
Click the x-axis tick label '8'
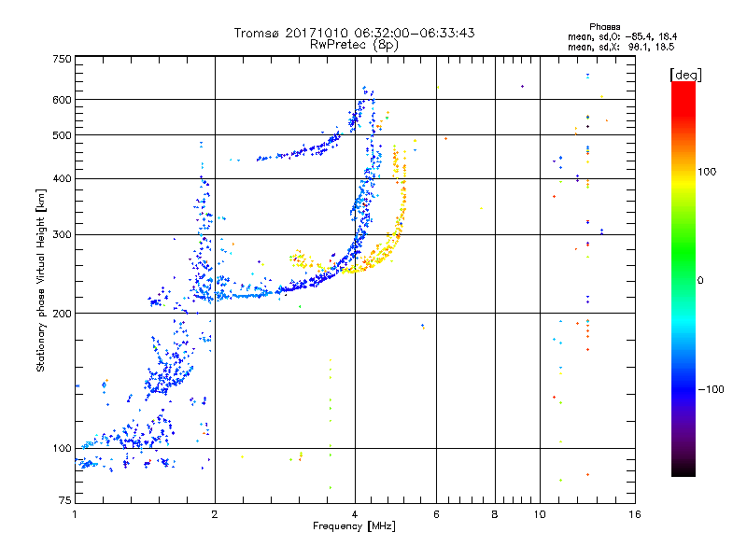(495, 514)
